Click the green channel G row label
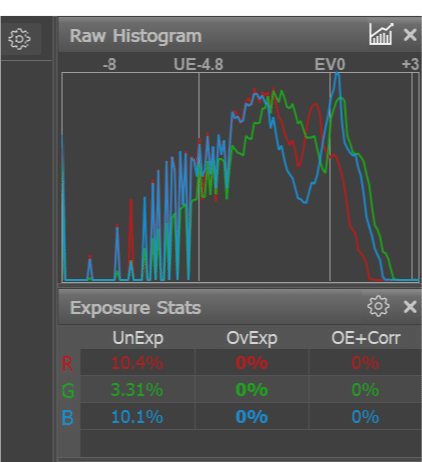Viewport: 422px width, 462px height. click(68, 391)
